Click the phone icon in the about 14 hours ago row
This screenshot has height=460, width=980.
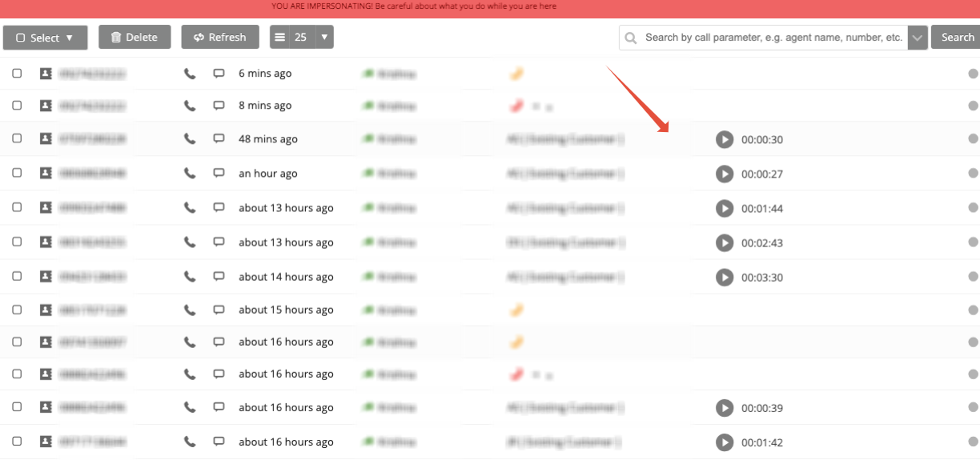click(190, 277)
